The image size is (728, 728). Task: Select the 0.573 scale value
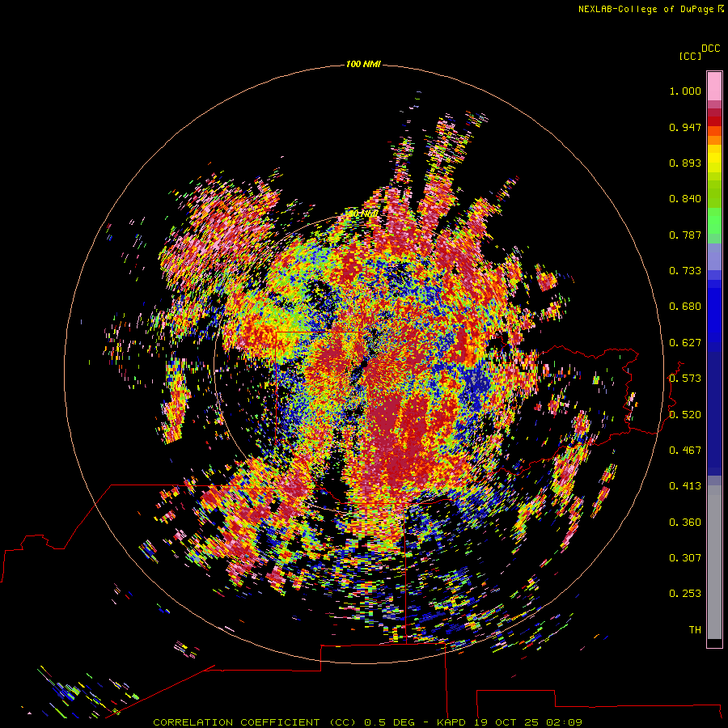[685, 379]
